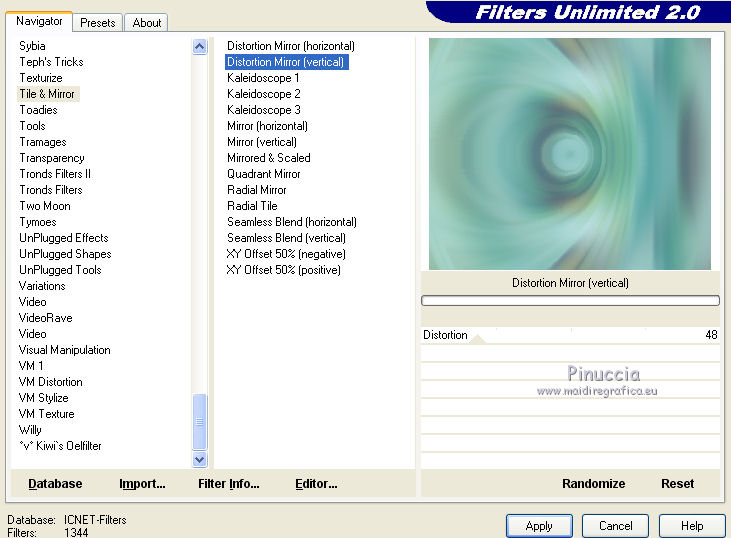Select the Navigator tab

pyautogui.click(x=39, y=21)
